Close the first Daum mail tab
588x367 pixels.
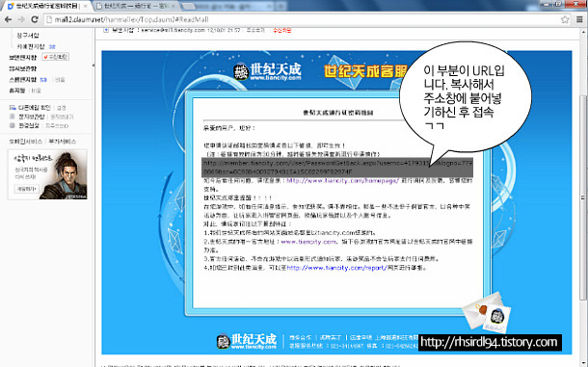point(86,6)
